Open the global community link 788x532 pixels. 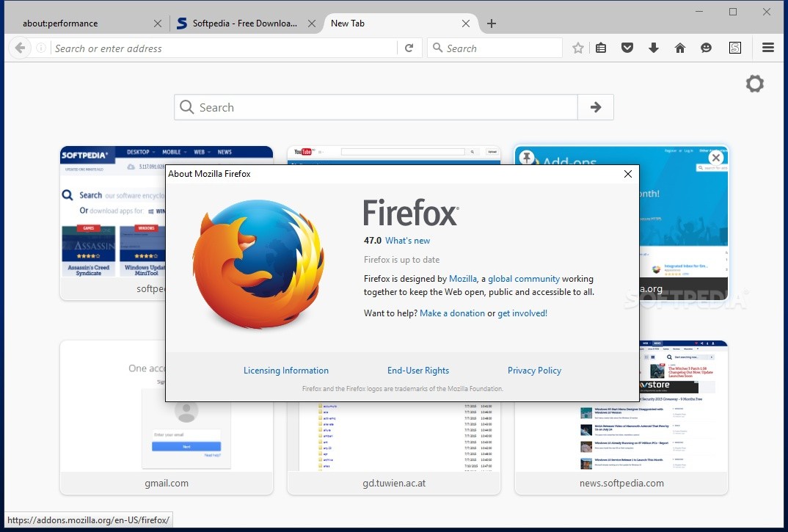click(x=524, y=279)
